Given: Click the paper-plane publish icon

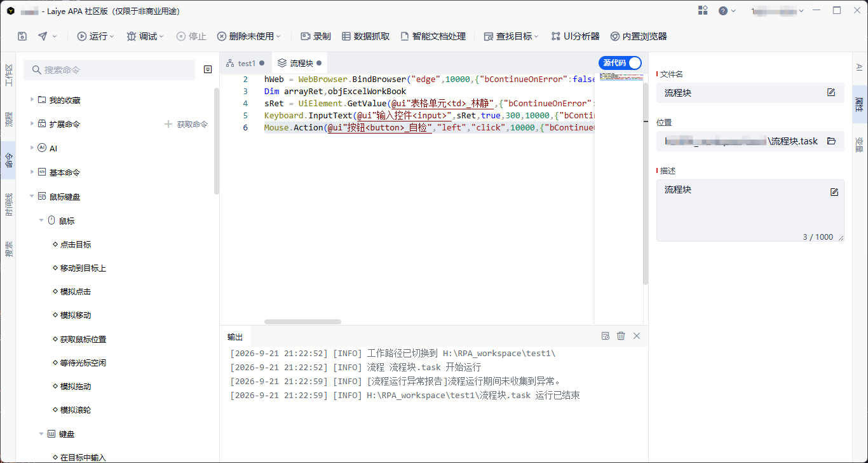Looking at the screenshot, I should [x=43, y=36].
